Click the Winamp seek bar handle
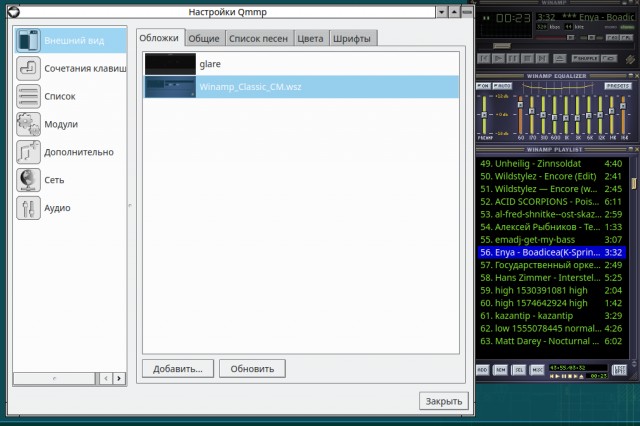This screenshot has width=640, height=426. [x=502, y=46]
